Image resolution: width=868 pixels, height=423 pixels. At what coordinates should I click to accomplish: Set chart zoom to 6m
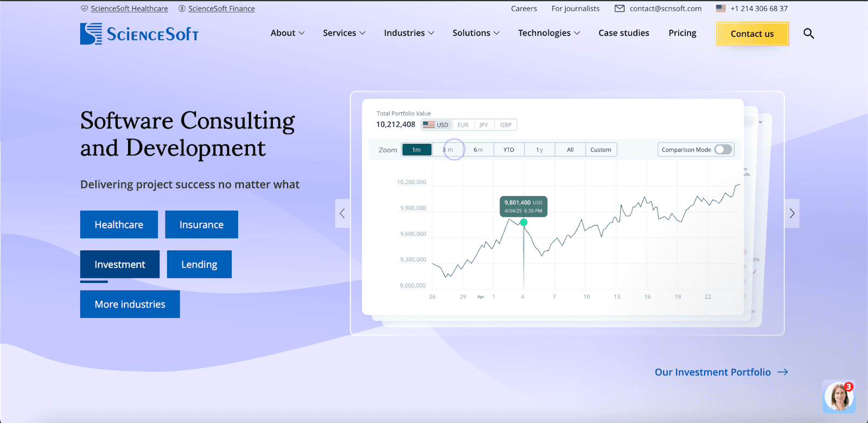tap(478, 150)
